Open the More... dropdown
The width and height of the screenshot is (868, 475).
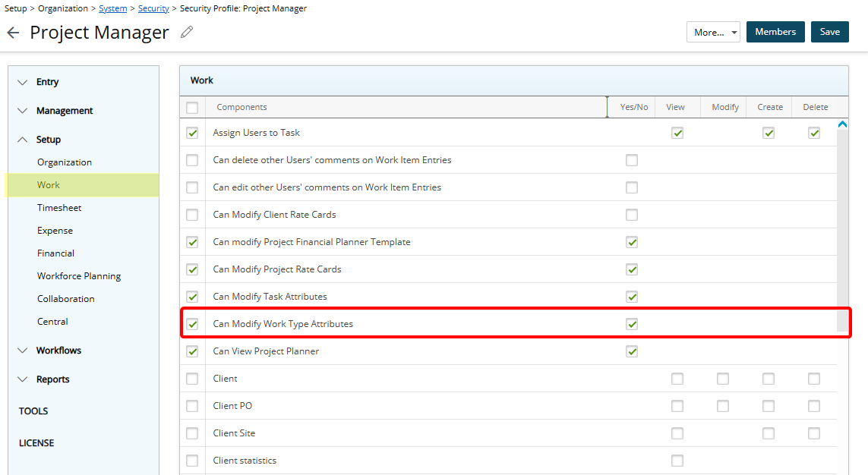tap(713, 32)
